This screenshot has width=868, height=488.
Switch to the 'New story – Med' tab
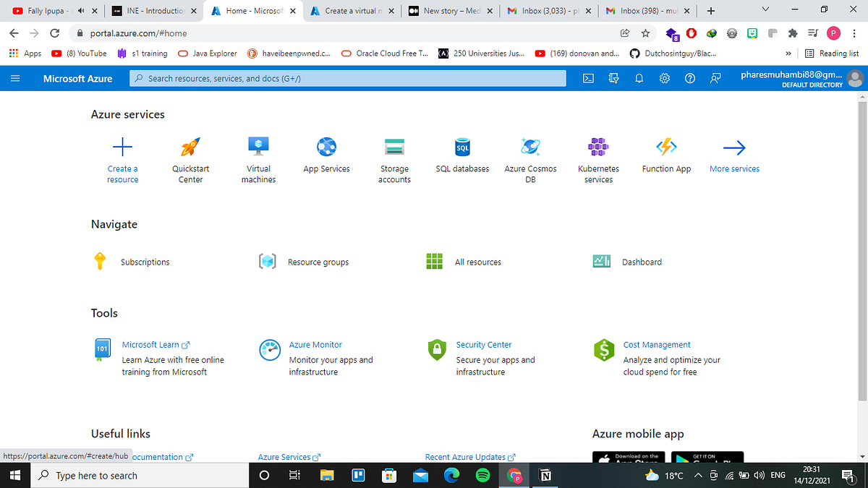(x=446, y=11)
